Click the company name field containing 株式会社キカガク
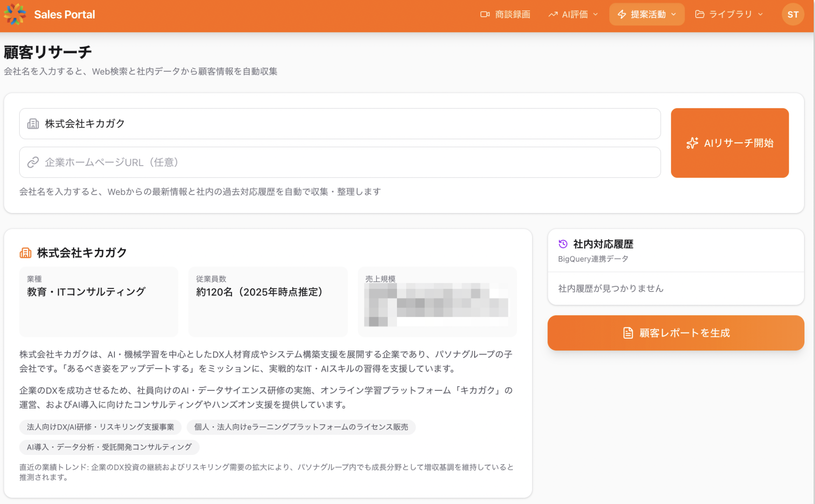Image resolution: width=815 pixels, height=504 pixels. click(347, 124)
